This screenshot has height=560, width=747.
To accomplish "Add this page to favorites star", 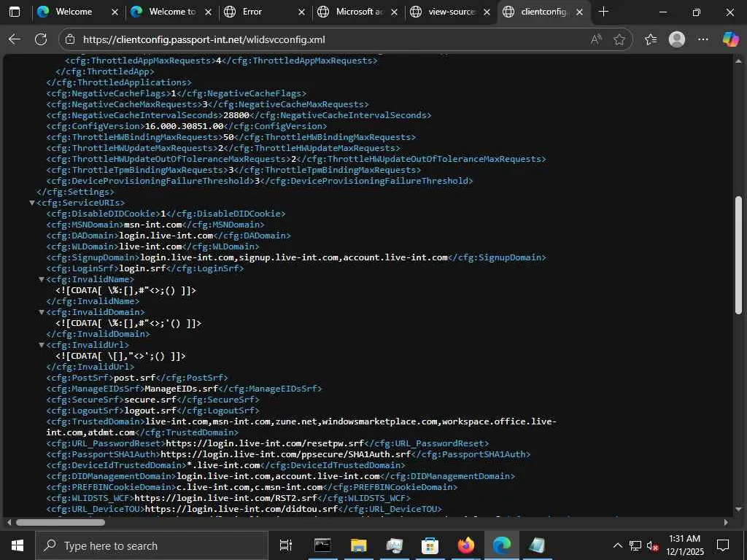I will 619,39.
